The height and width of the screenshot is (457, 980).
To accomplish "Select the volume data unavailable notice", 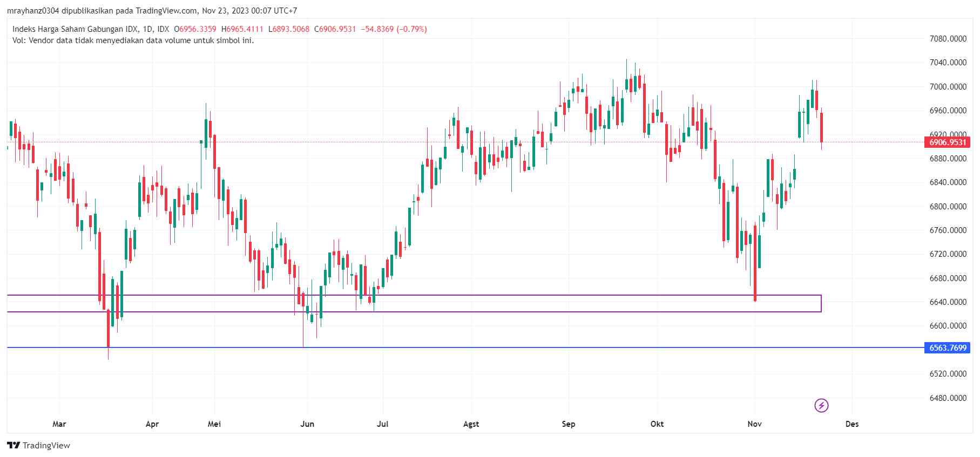I will (x=133, y=40).
